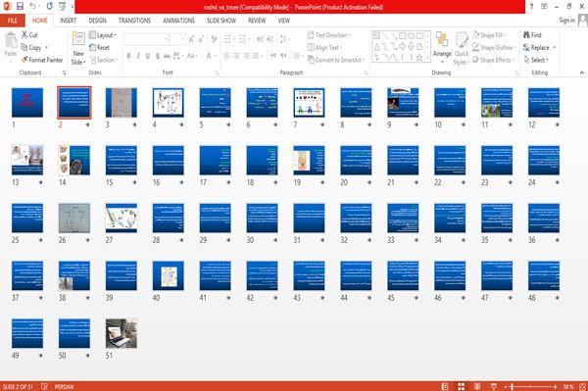
Task: Toggle Underline formatting button
Action: [x=148, y=56]
